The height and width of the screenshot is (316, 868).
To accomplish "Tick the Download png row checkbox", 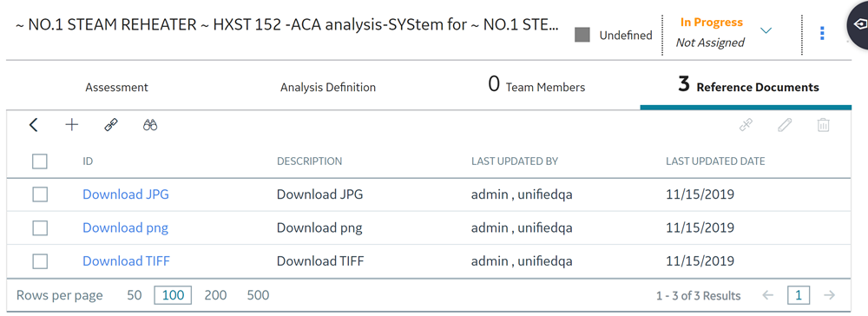I will [40, 227].
